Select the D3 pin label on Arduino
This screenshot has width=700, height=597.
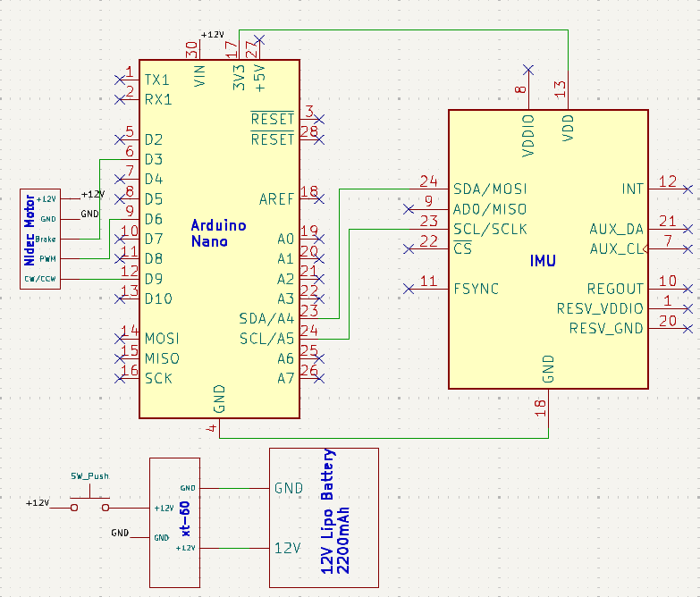coord(154,159)
